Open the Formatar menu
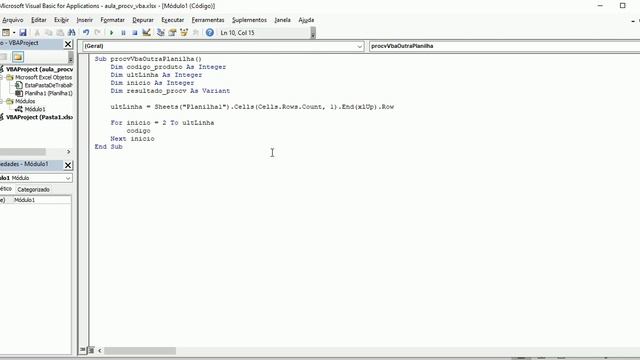The width and height of the screenshot is (640, 360). coord(112,20)
